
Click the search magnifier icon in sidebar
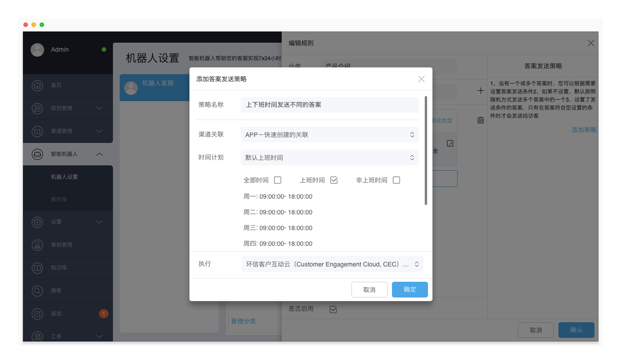click(x=37, y=291)
